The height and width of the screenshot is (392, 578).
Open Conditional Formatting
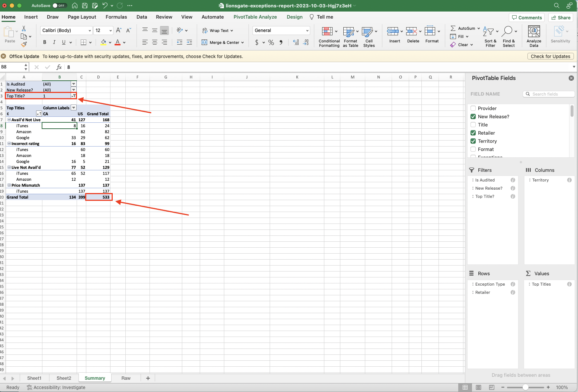pos(329,37)
